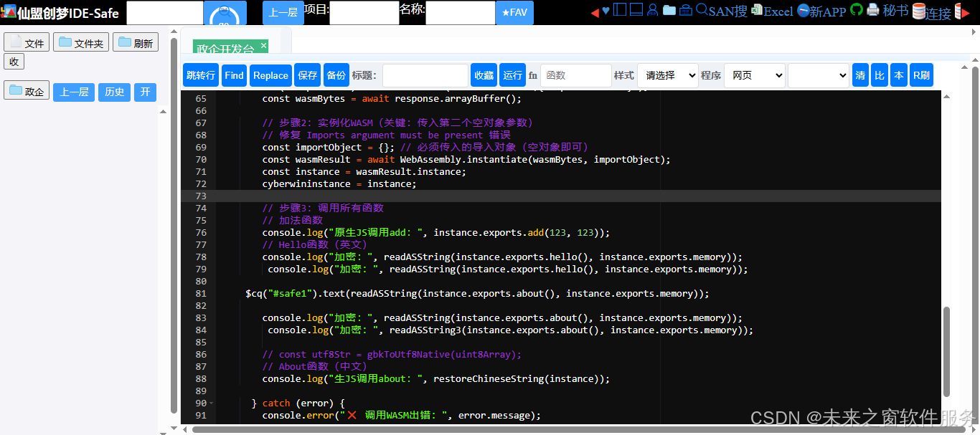Viewport: 980px width, 435px height.
Task: Switch to the 政企开发台 tab
Action: pos(225,49)
